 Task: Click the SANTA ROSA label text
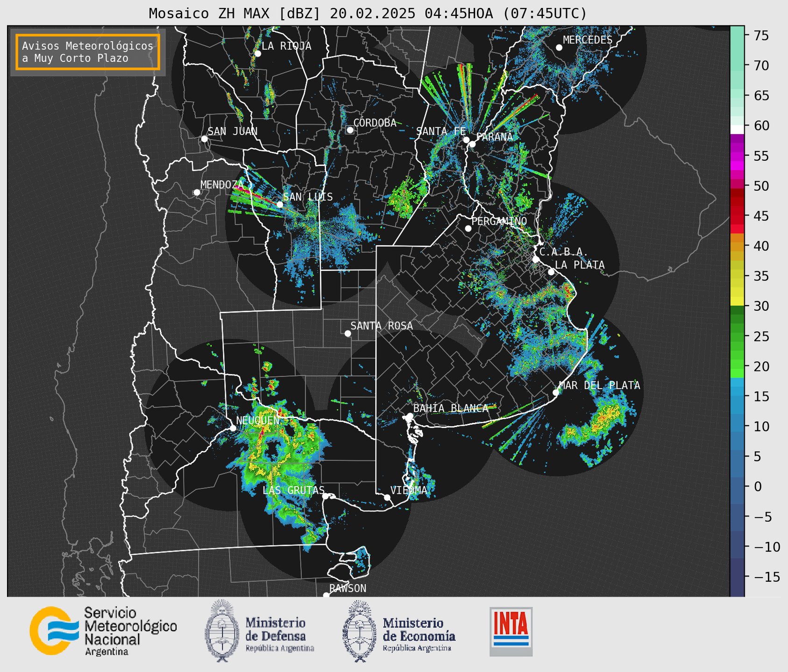tap(382, 326)
